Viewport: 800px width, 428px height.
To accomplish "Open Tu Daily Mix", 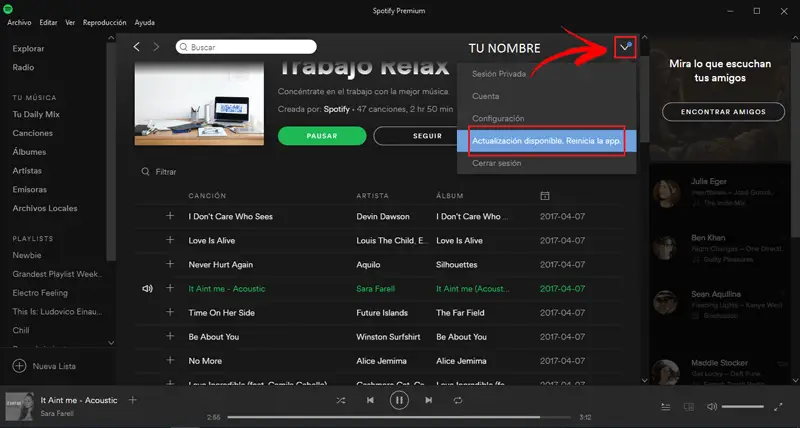I will tap(36, 114).
